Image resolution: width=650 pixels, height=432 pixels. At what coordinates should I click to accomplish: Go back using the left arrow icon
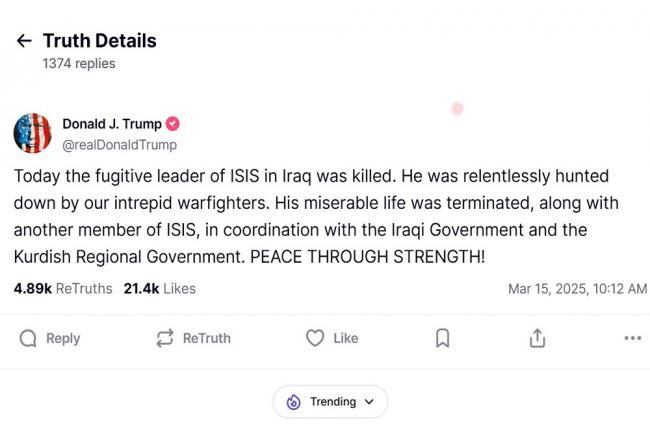(x=24, y=41)
